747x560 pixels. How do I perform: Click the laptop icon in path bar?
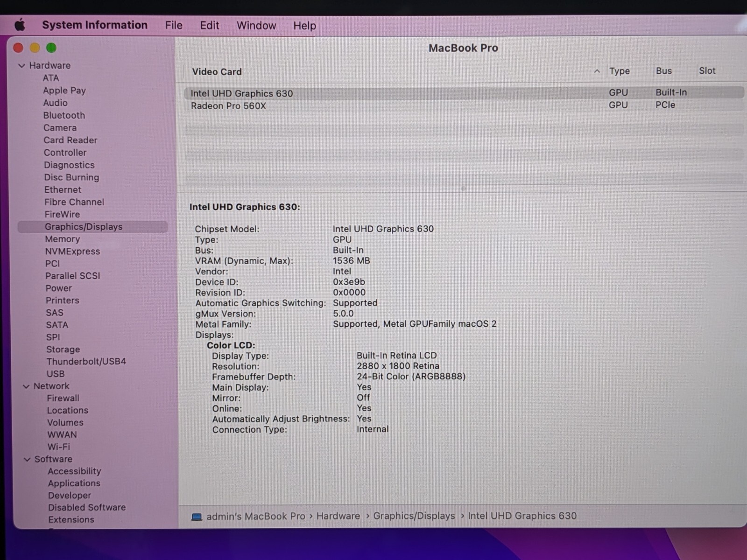pyautogui.click(x=197, y=517)
